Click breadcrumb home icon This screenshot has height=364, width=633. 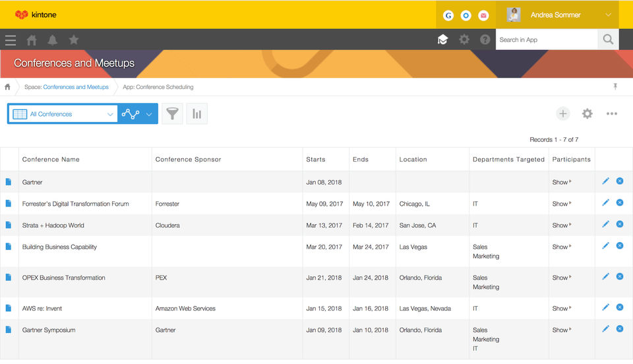tap(7, 87)
